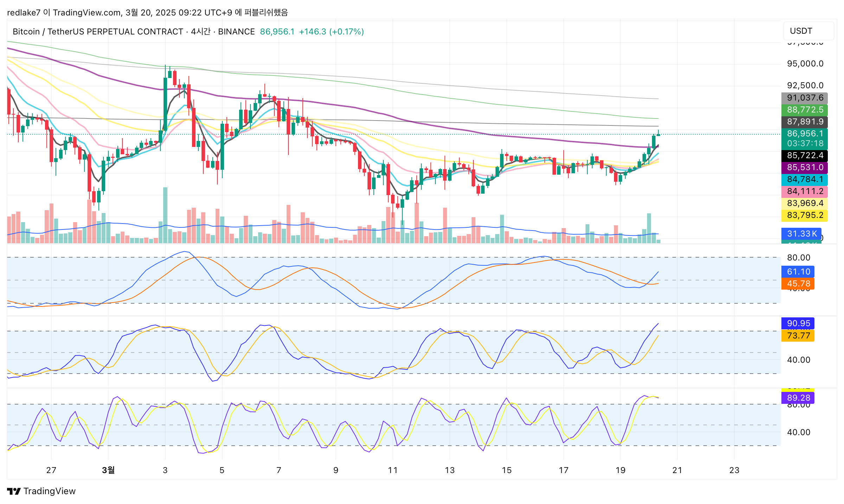Click the blue 31.33K volume label
The image size is (844, 504).
click(801, 234)
